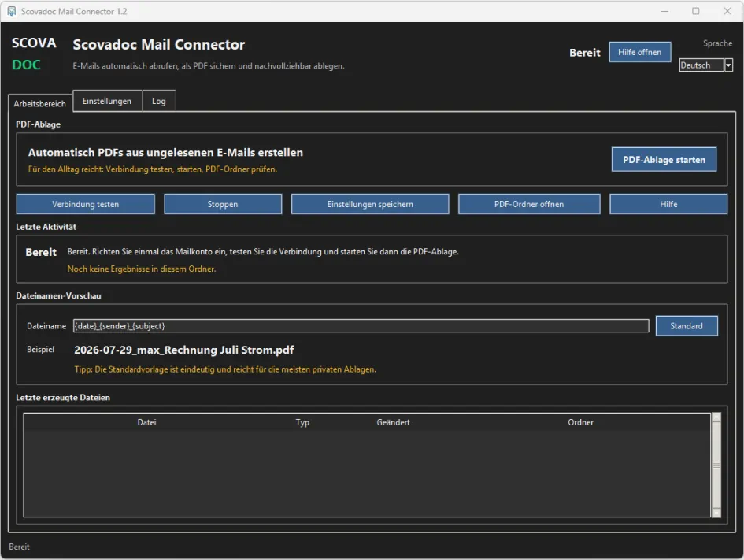Screen dimensions: 744x560
Task: Click the example filename '2026-07-29_max_Rechnung Juli Strom.pdf'
Action: (183, 350)
